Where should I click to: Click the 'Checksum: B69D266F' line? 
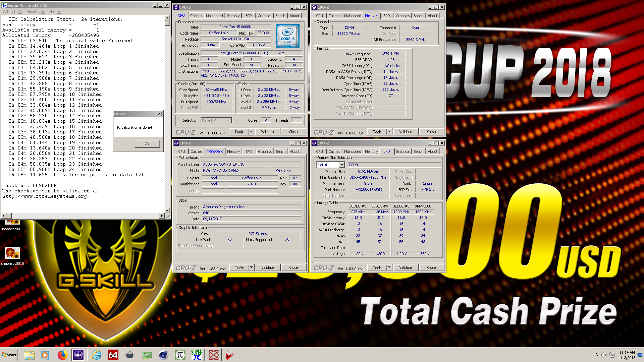30,185
